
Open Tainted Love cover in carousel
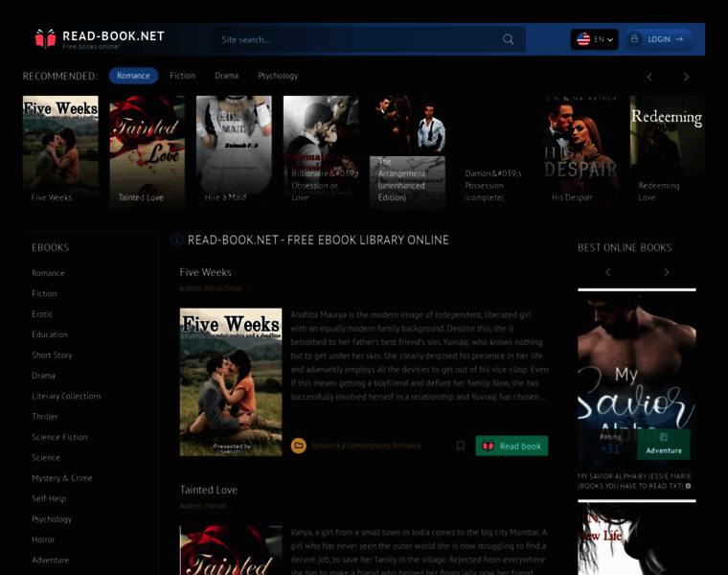tap(148, 151)
